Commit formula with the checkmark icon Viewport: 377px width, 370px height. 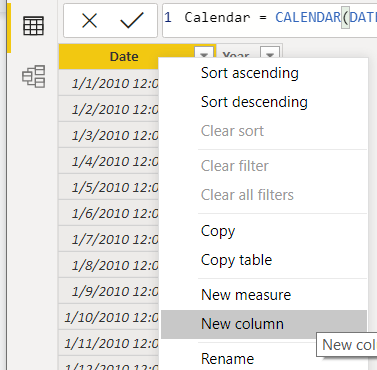(132, 21)
